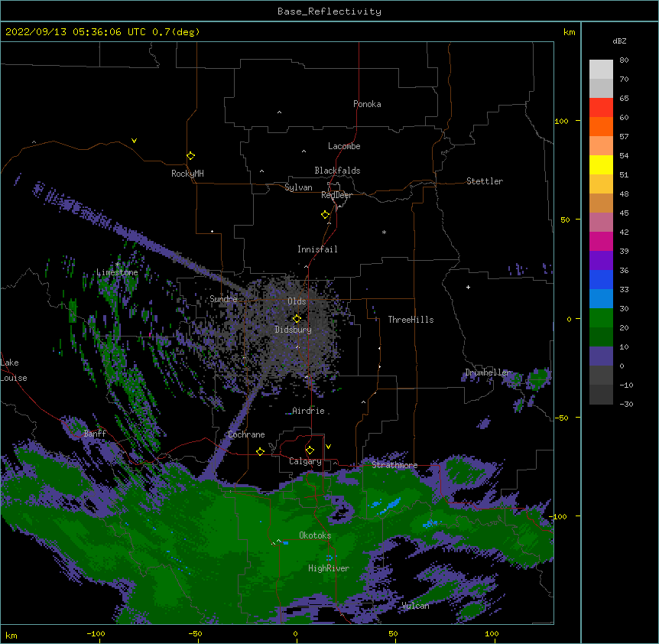659x644 pixels.
Task: Select the 50 tick on the bottom axis
Action: (393, 633)
